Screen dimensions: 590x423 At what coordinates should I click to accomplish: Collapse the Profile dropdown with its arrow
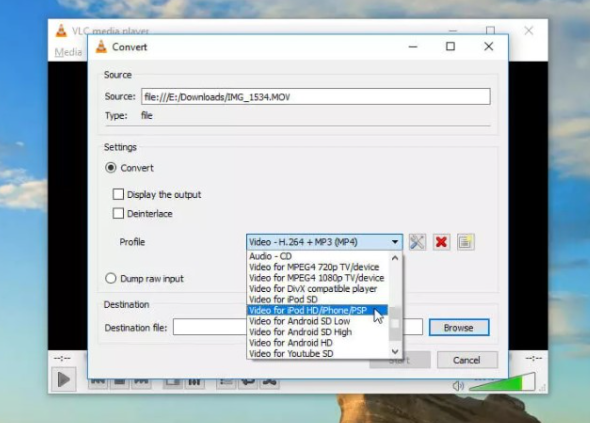[x=395, y=242]
